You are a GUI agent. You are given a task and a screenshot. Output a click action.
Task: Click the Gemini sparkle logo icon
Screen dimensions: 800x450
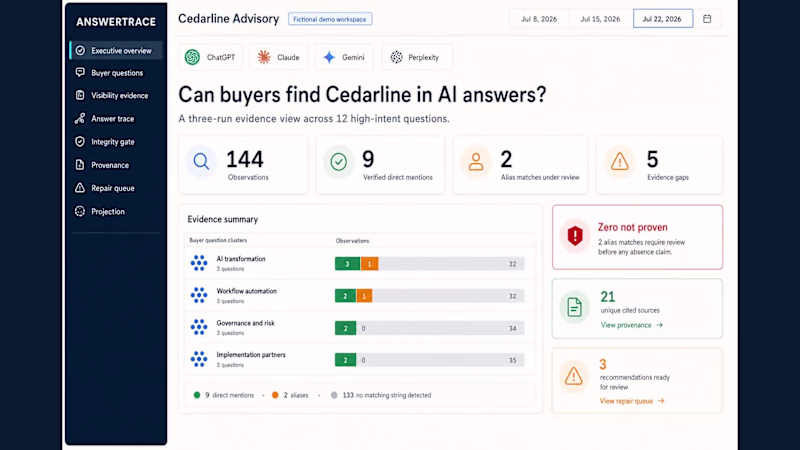click(x=330, y=57)
